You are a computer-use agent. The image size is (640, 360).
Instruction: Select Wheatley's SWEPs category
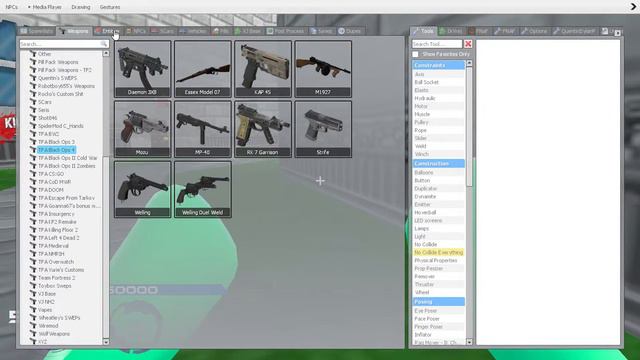(59, 318)
